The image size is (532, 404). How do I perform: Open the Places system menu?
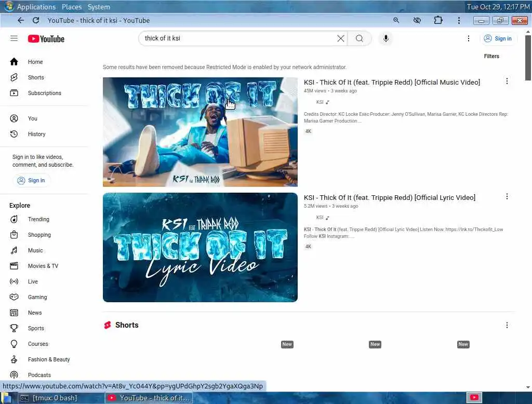pos(72,7)
